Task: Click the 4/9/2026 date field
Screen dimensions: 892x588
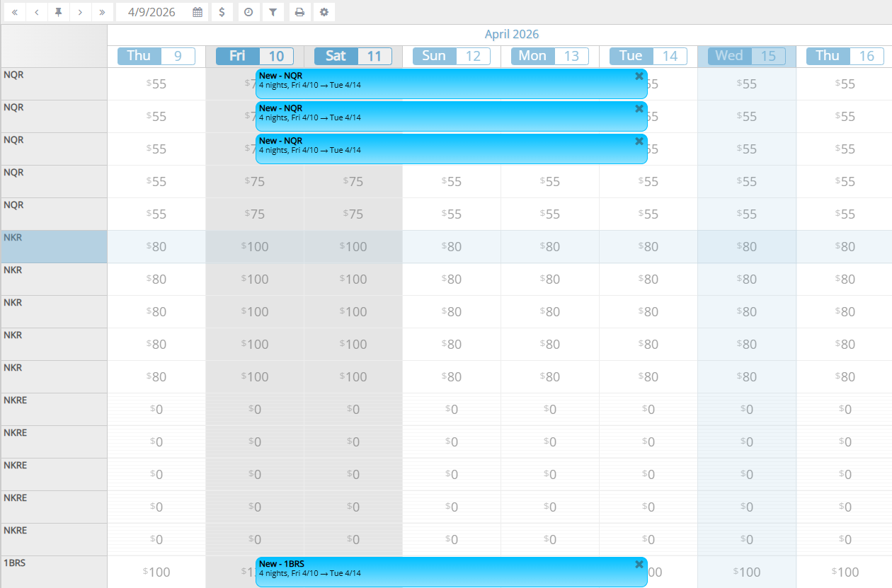Action: tap(152, 12)
